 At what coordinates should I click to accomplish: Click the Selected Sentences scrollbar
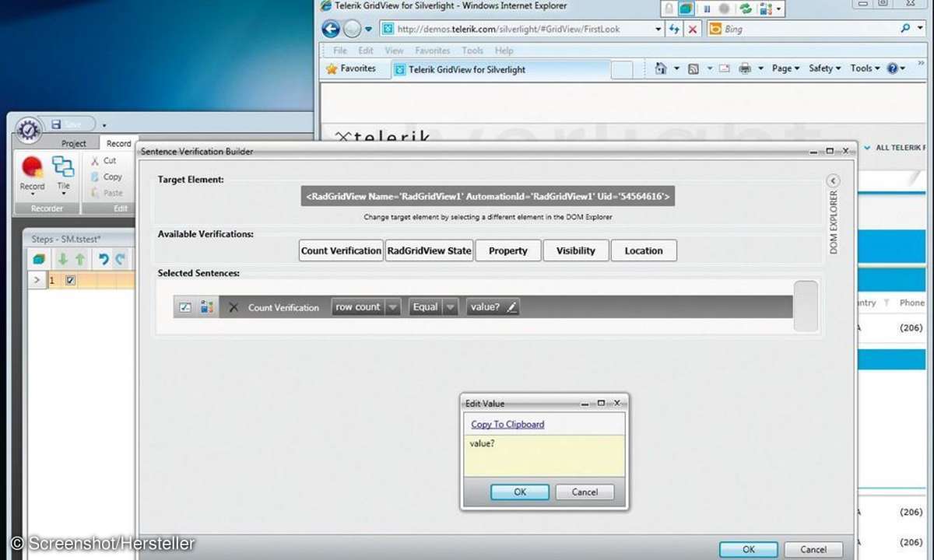pos(806,306)
